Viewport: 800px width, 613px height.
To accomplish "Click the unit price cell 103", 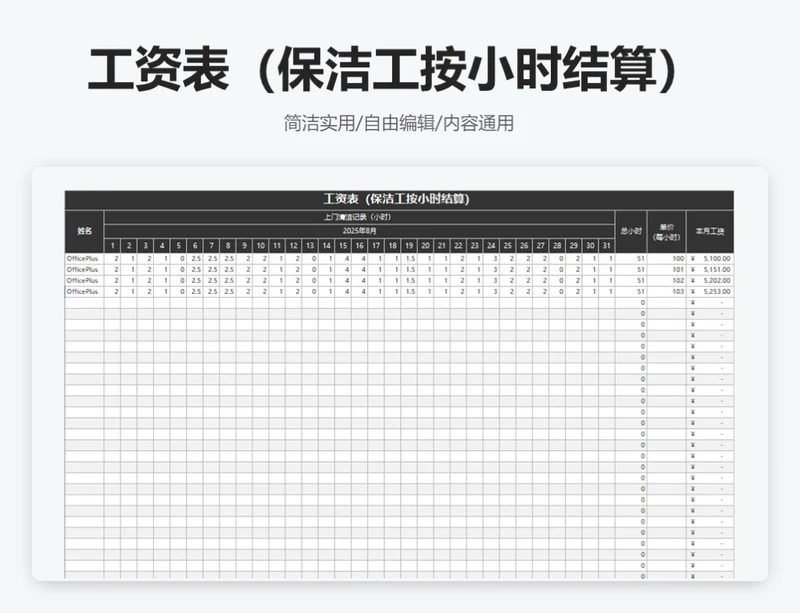I will click(667, 291).
